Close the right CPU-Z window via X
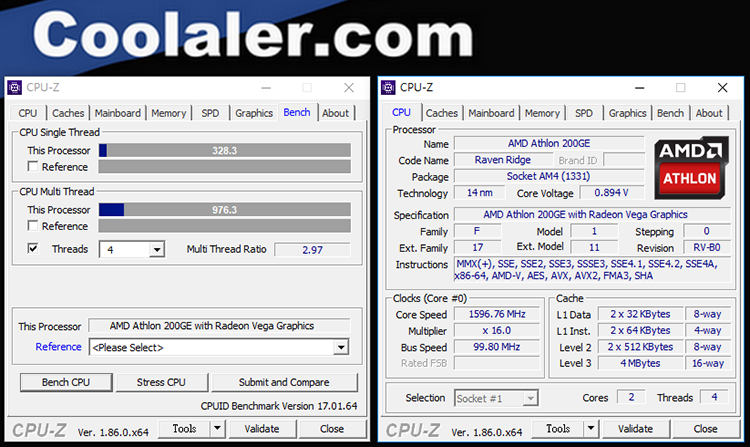Image resolution: width=750 pixels, height=447 pixels. tap(722, 88)
